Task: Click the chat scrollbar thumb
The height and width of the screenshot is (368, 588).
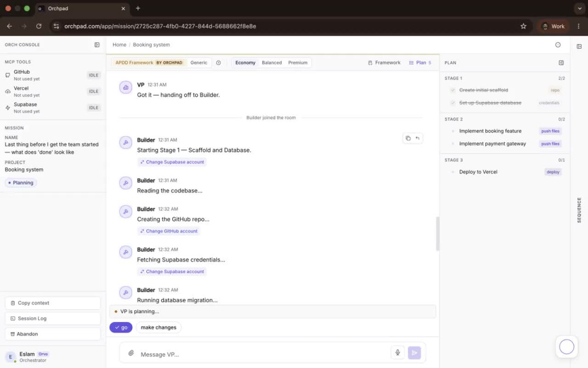Action: 437,234
